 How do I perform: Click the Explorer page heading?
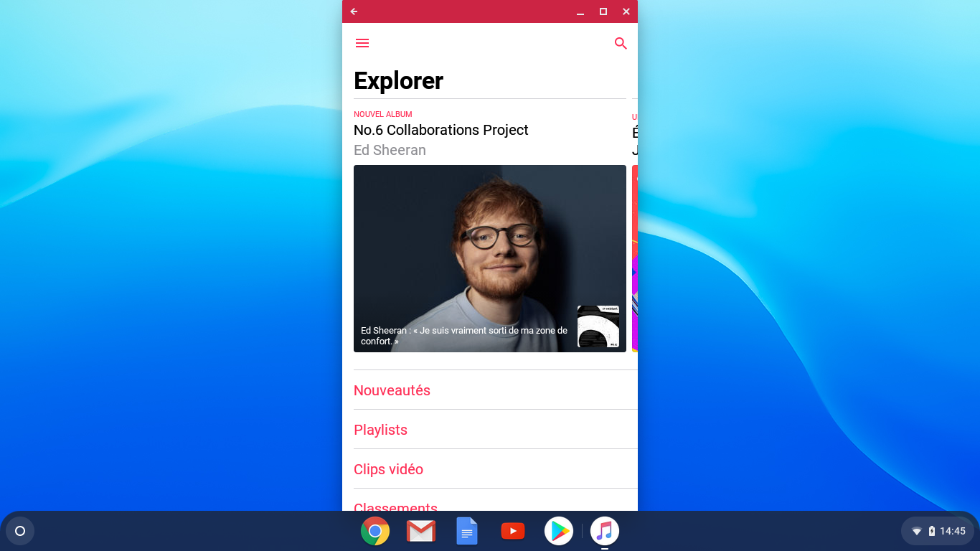point(398,80)
